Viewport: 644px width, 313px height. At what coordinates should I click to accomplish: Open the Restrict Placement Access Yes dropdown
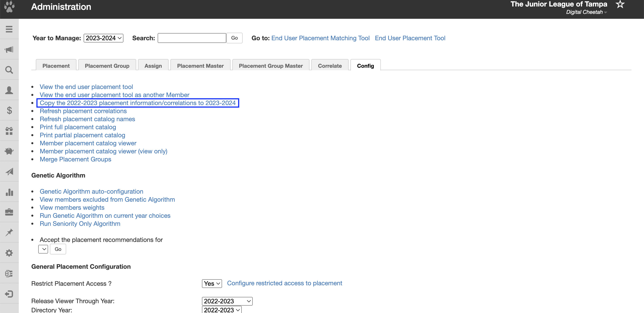point(212,283)
